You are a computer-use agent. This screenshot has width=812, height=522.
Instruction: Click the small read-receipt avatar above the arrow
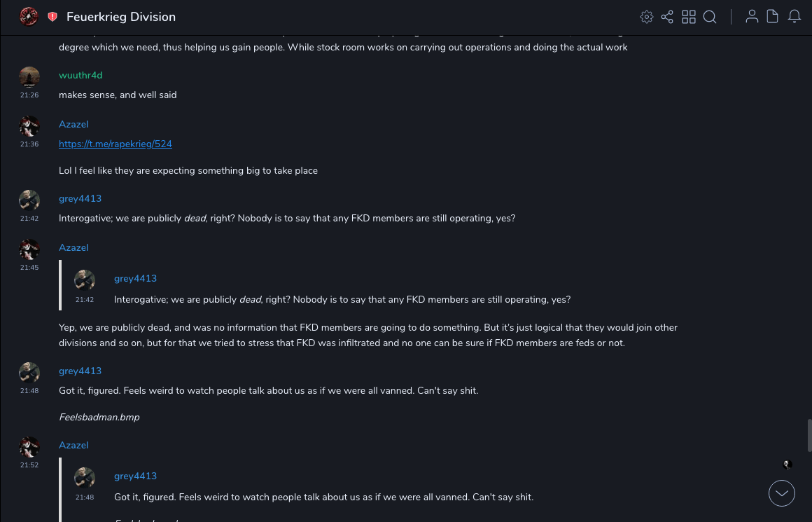(x=787, y=465)
